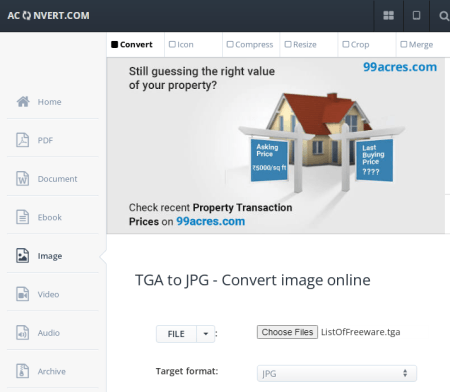The height and width of the screenshot is (392, 450).
Task: Click the Archive zip icon in sidebar
Action: tap(22, 371)
